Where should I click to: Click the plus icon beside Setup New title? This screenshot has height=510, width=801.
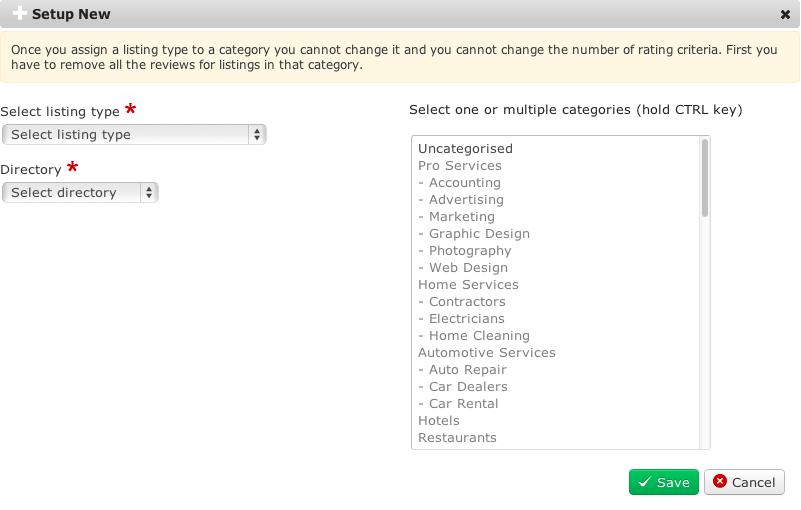click(x=19, y=14)
